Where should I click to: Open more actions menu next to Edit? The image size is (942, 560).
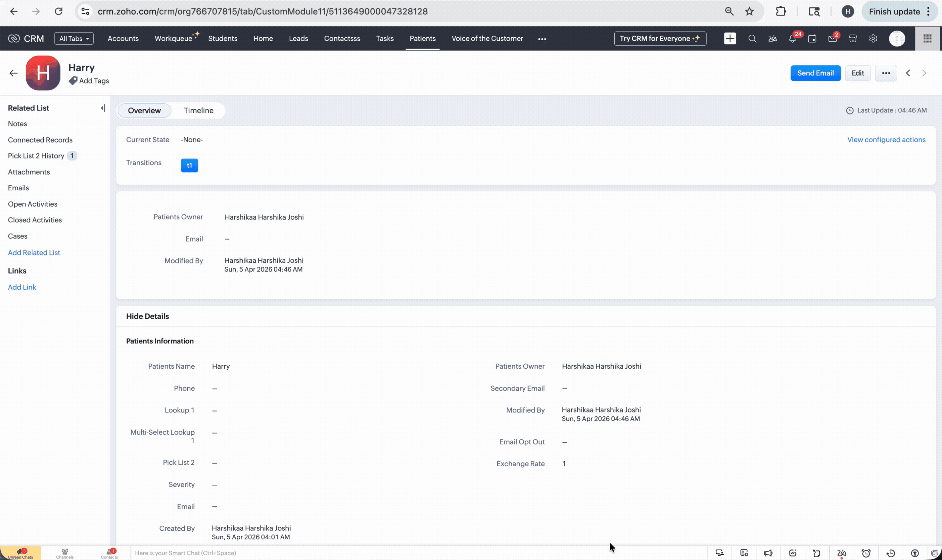[x=886, y=73]
